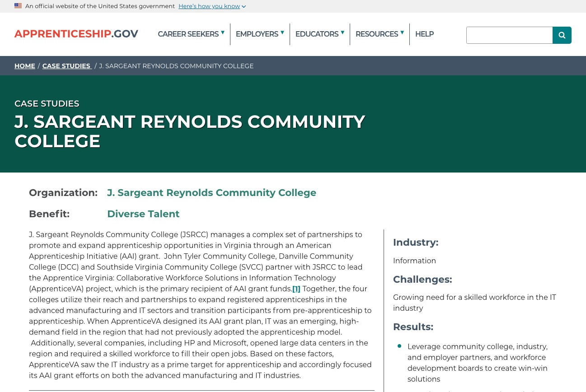The image size is (586, 392).
Task: Click the Home breadcrumb link
Action: click(25, 66)
